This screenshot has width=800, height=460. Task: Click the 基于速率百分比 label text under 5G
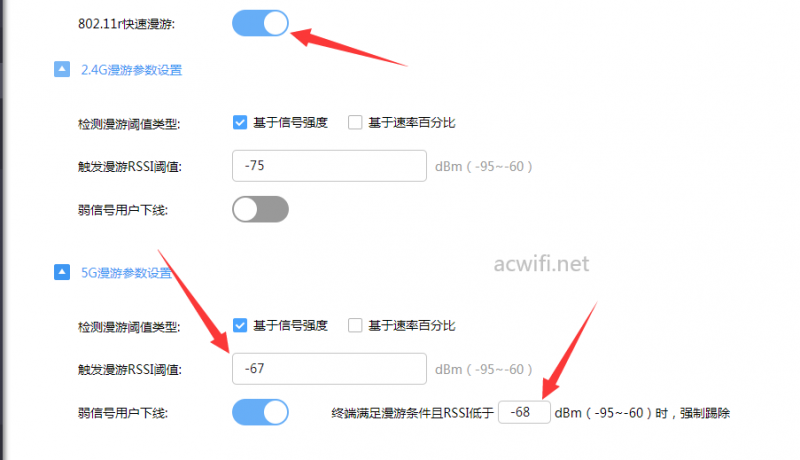click(x=412, y=325)
